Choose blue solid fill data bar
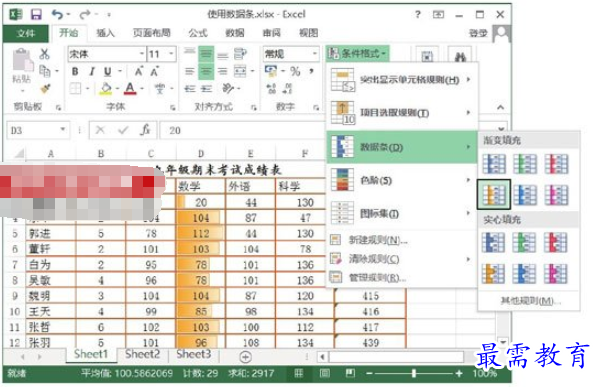Viewport: 598px width, 387px height. (494, 242)
